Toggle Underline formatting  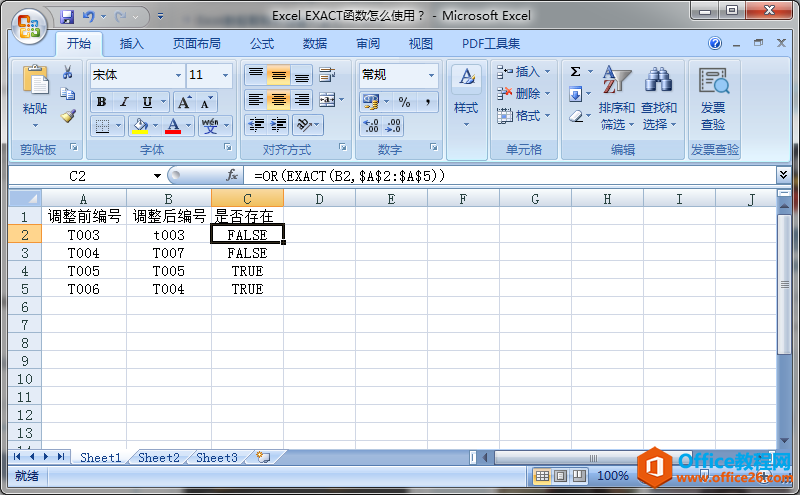coord(147,102)
